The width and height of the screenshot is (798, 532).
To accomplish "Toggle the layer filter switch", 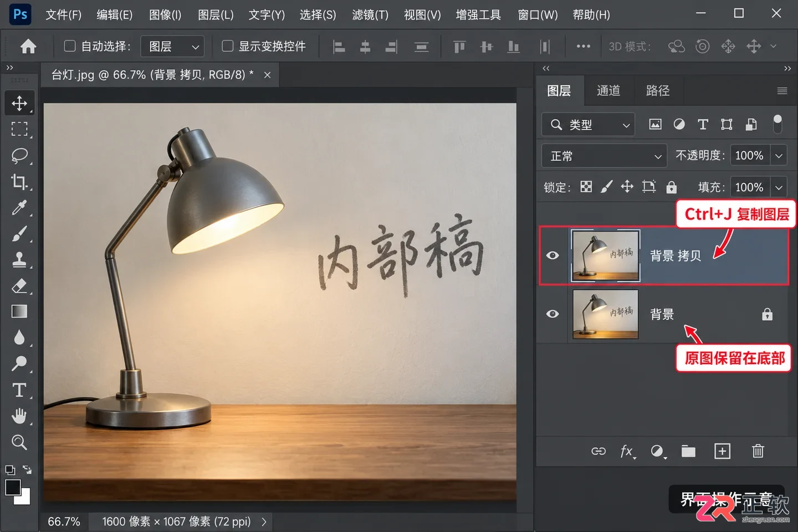I will (777, 124).
